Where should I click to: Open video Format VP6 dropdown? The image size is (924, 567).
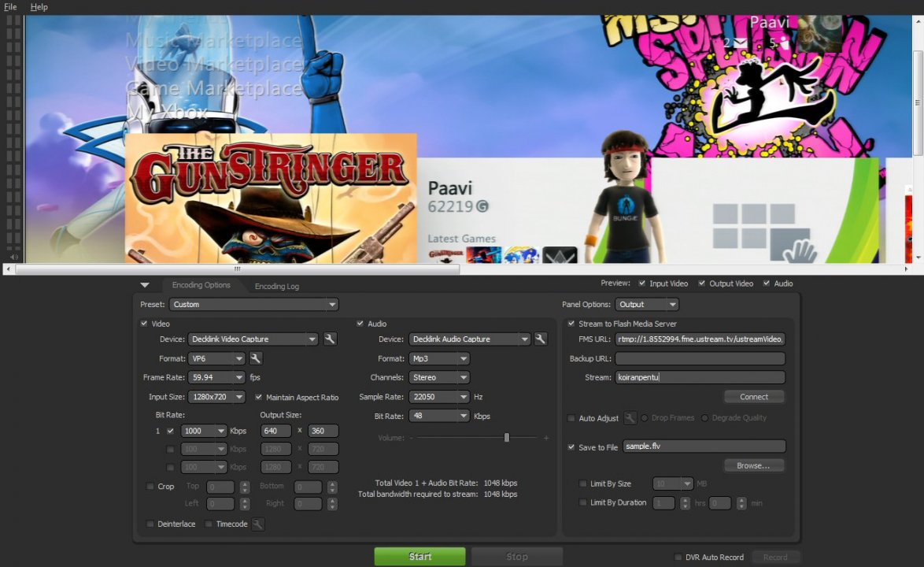[x=216, y=358]
